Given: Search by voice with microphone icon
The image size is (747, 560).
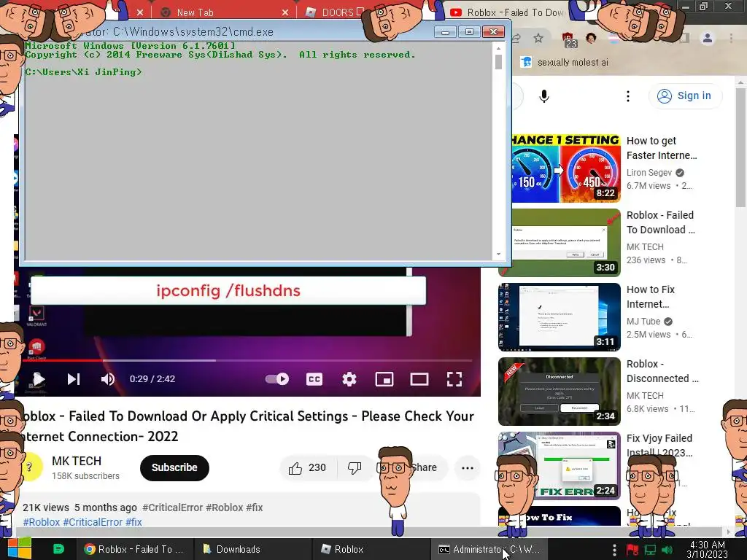Looking at the screenshot, I should tap(544, 96).
